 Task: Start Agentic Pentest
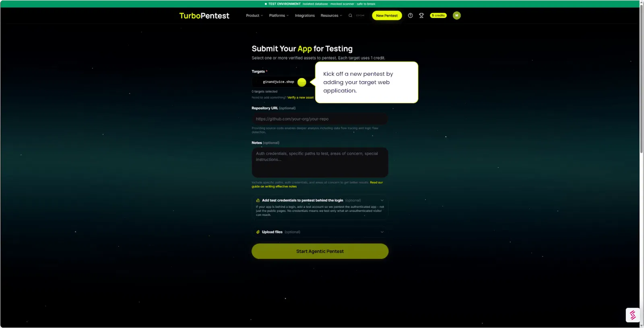click(320, 251)
